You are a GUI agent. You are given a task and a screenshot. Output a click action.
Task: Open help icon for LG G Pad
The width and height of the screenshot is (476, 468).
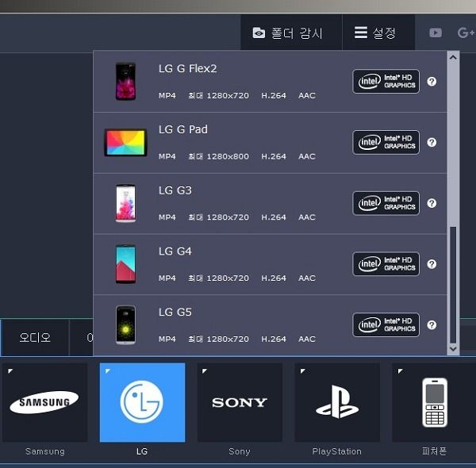(x=432, y=142)
